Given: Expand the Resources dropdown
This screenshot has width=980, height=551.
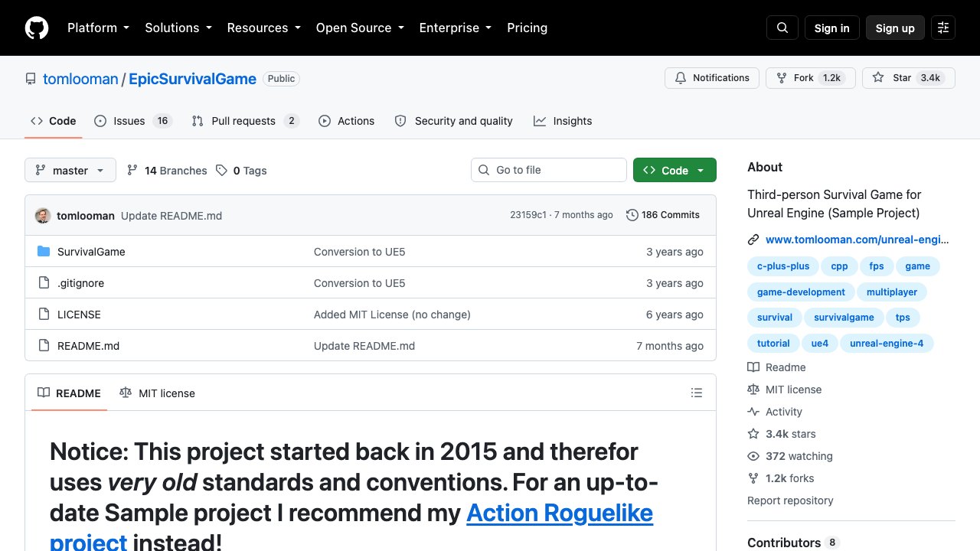Looking at the screenshot, I should (x=264, y=28).
